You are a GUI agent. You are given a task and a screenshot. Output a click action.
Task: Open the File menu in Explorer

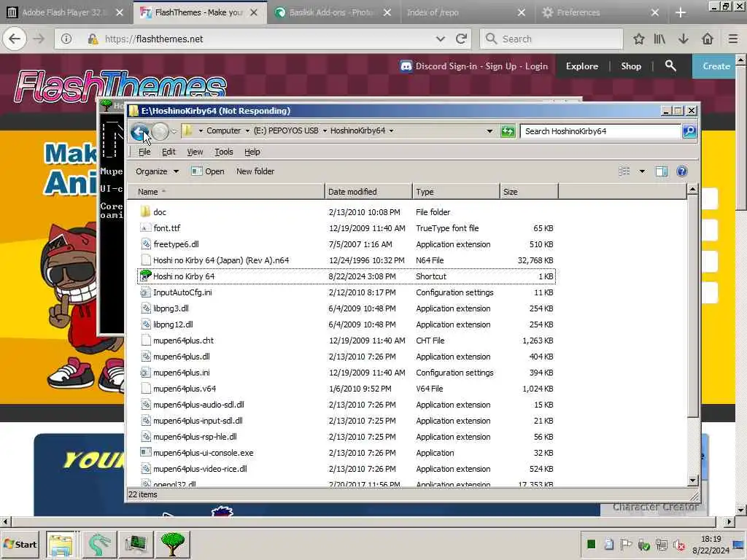pos(144,152)
